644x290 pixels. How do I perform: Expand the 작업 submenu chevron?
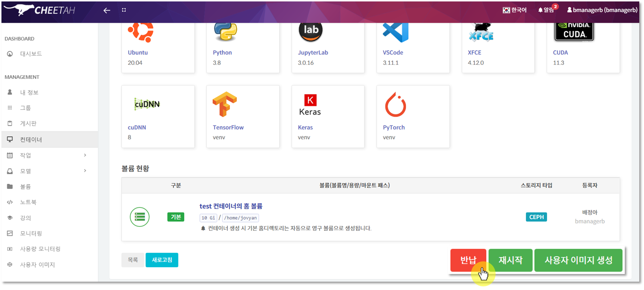(x=85, y=155)
